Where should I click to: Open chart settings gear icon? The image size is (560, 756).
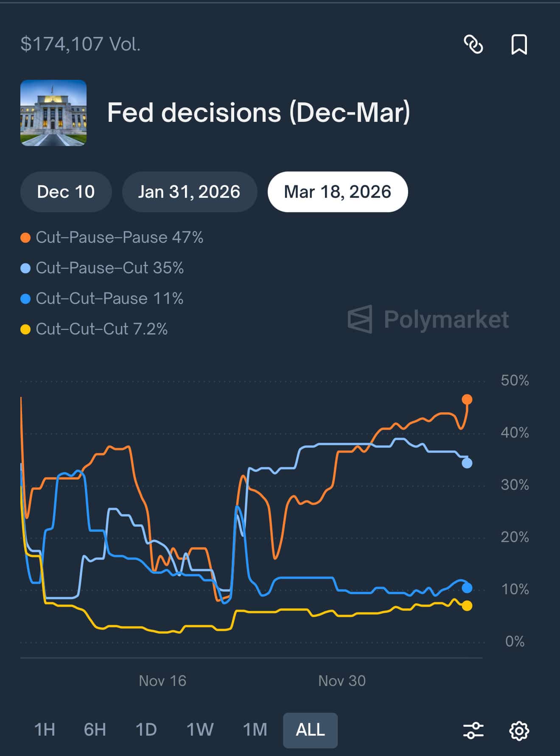pyautogui.click(x=519, y=731)
